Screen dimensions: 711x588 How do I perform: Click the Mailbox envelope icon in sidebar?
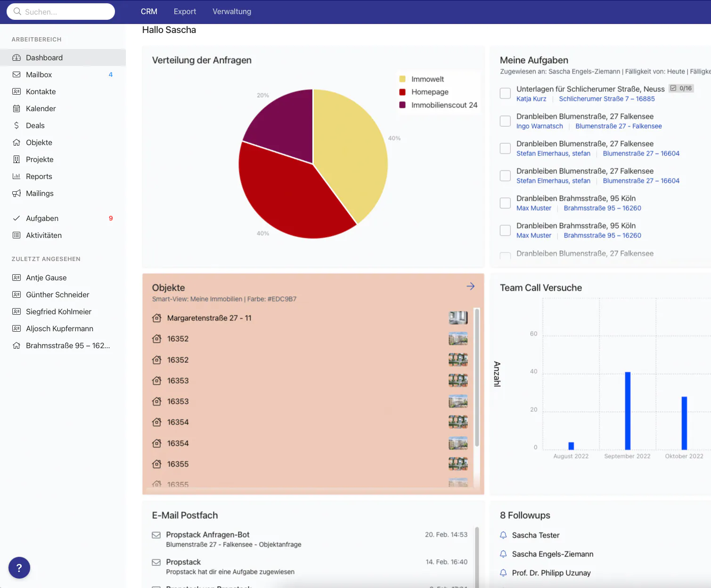pos(16,74)
